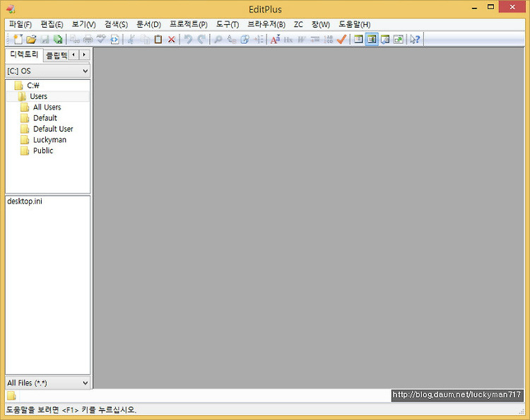530x420 pixels.
Task: Select desktop.ini in file list
Action: click(x=25, y=202)
